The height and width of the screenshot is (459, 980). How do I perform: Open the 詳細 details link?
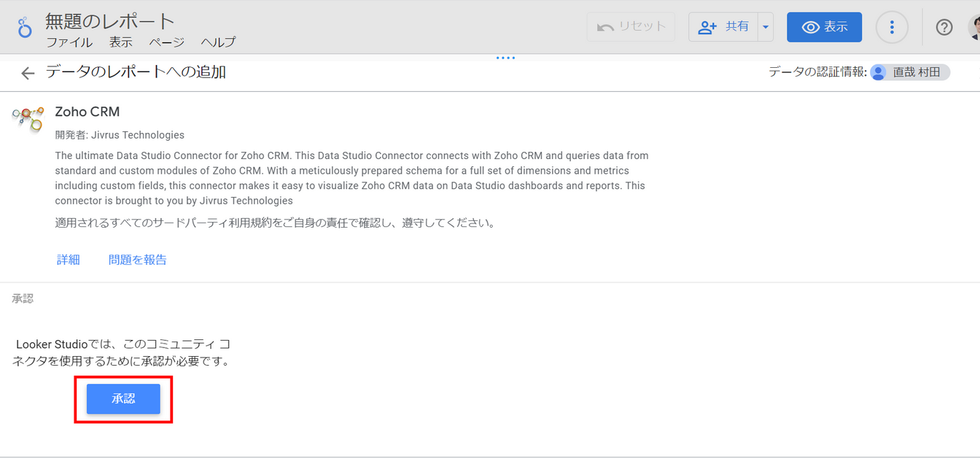pos(69,259)
